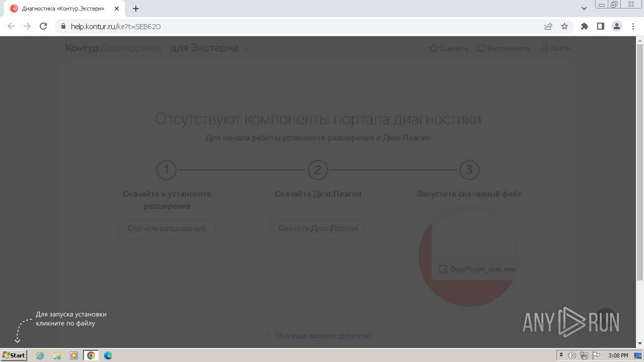Click Оценить star link
Image resolution: width=644 pixels, height=362 pixels.
[448, 48]
